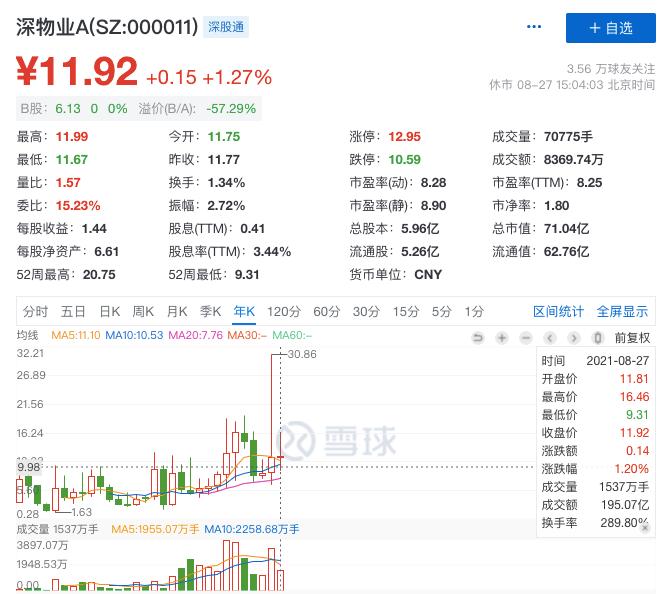Viewport: 668px width, 594px height.
Task: Click the 股息率(TTM) 3.44% value
Action: pyautogui.click(x=272, y=252)
